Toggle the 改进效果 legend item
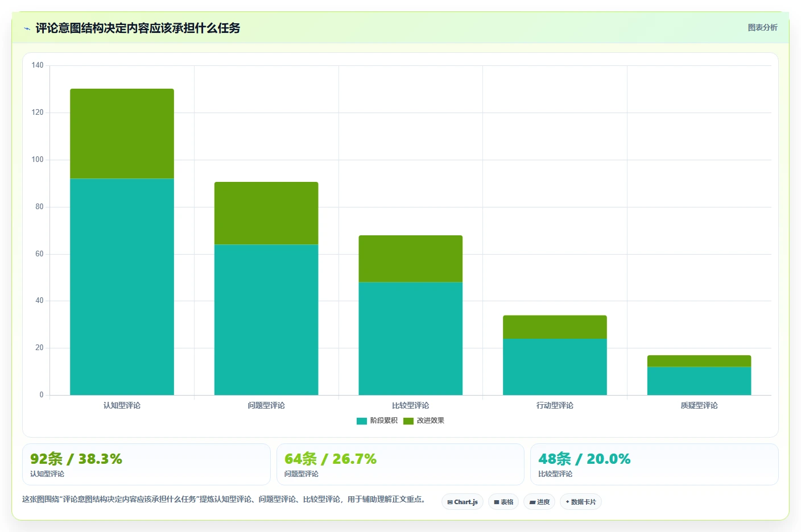The width and height of the screenshot is (801, 532). pos(424,421)
